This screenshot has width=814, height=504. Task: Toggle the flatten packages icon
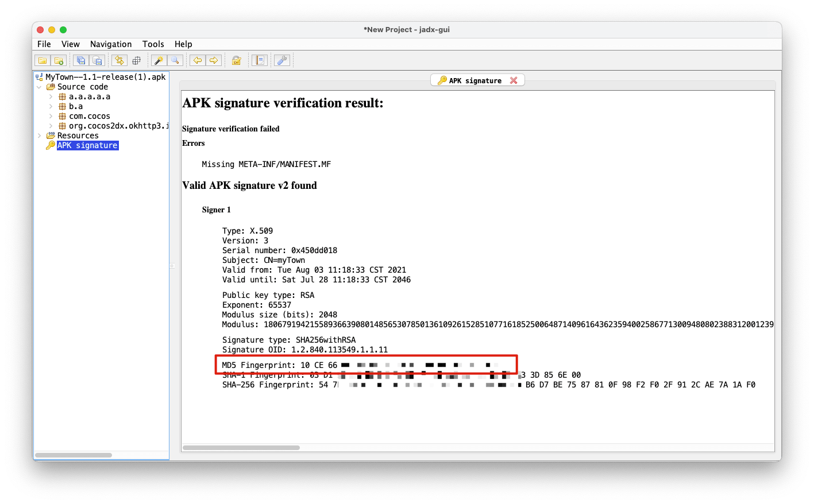(136, 60)
